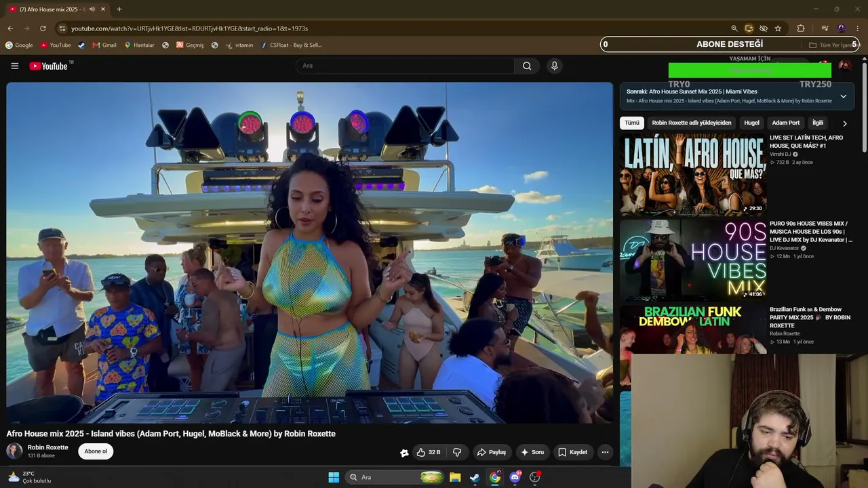Open the PURO 90s HOUSE VIBES MIX title
The height and width of the screenshot is (488, 868).
(810, 232)
